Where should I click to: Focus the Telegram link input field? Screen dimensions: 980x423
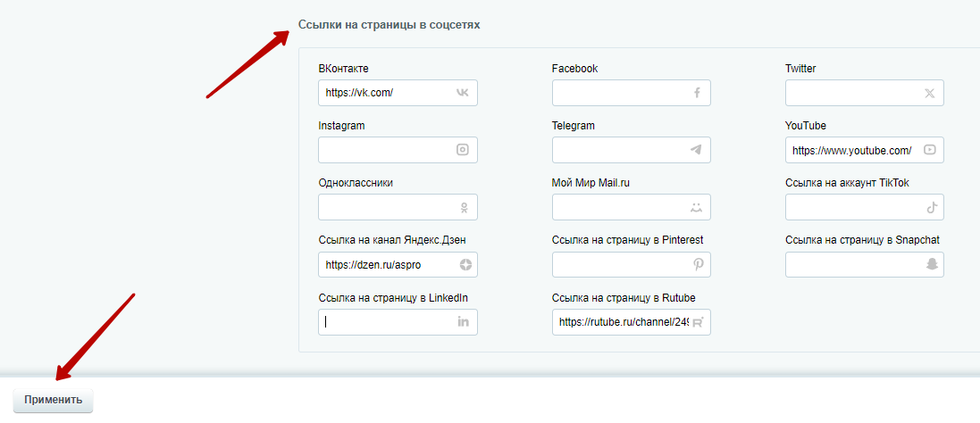coord(632,150)
